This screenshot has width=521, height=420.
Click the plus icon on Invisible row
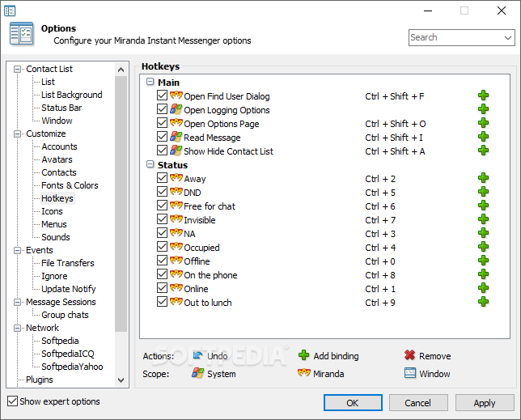pos(483,219)
